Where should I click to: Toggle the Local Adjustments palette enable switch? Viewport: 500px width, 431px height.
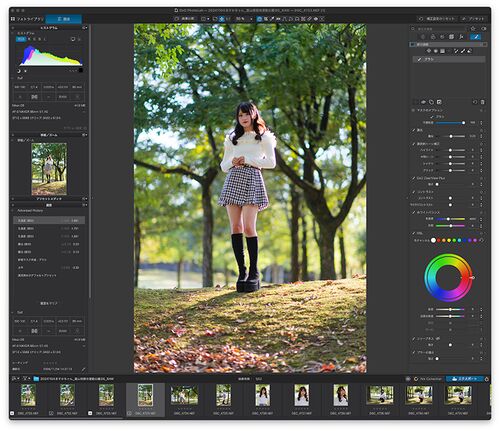(413, 44)
